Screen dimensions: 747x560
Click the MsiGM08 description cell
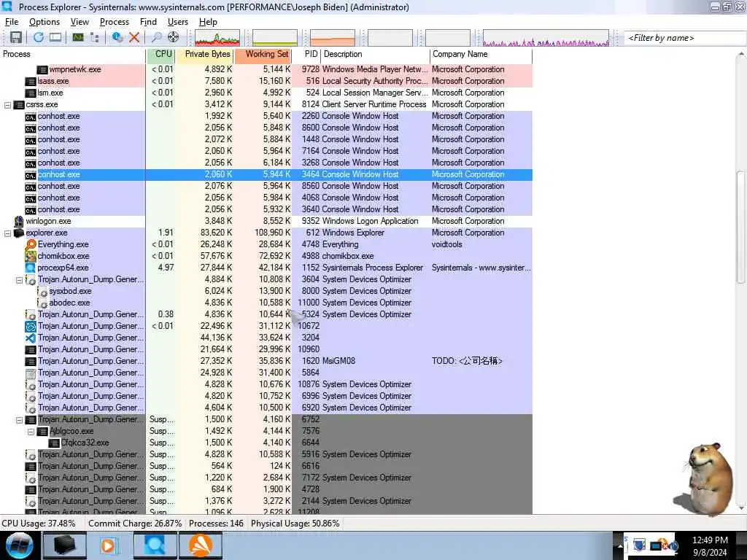point(338,361)
